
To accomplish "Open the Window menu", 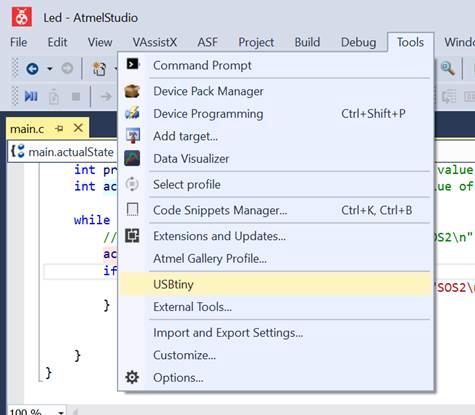I will pyautogui.click(x=459, y=42).
